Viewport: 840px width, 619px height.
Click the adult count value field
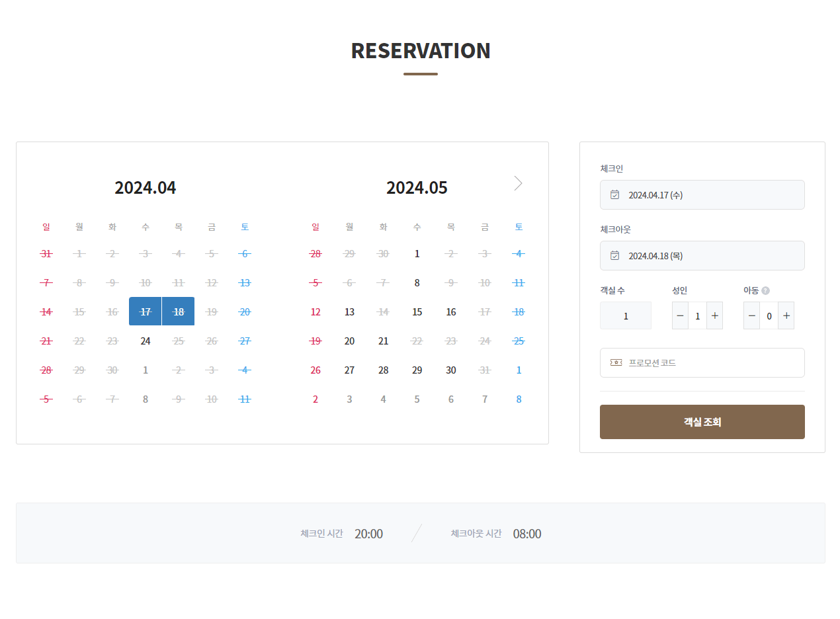click(697, 315)
